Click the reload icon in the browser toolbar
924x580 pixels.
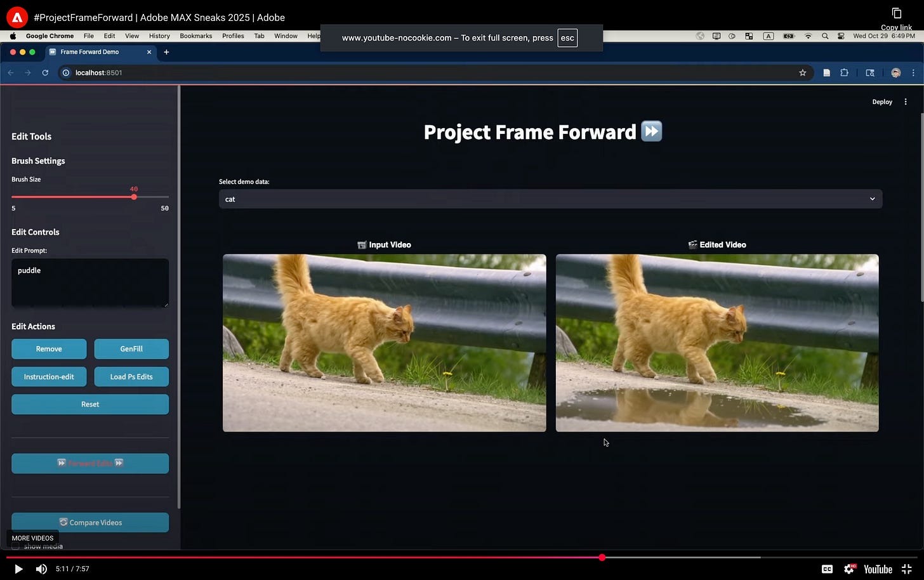[x=44, y=72]
